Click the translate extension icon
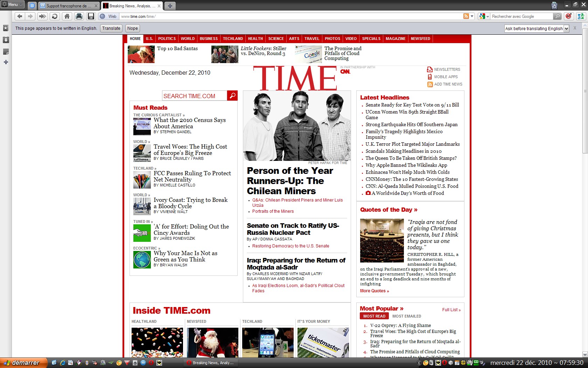The image size is (588, 368). [581, 16]
